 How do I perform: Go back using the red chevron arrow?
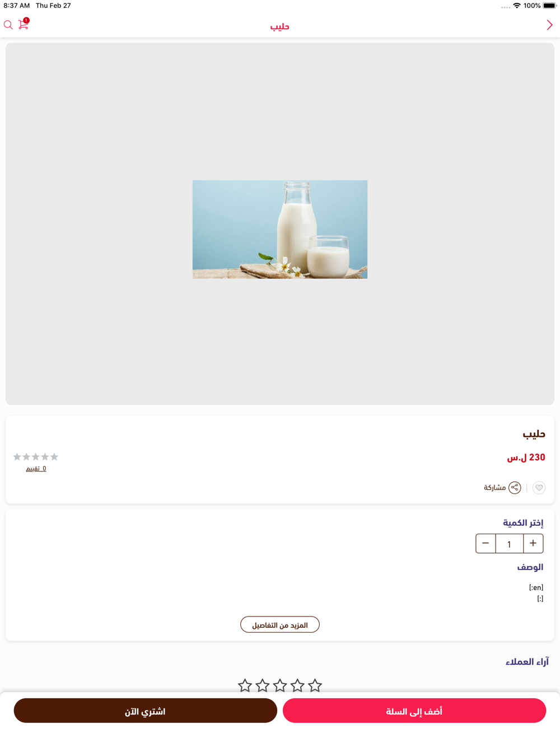click(x=549, y=25)
